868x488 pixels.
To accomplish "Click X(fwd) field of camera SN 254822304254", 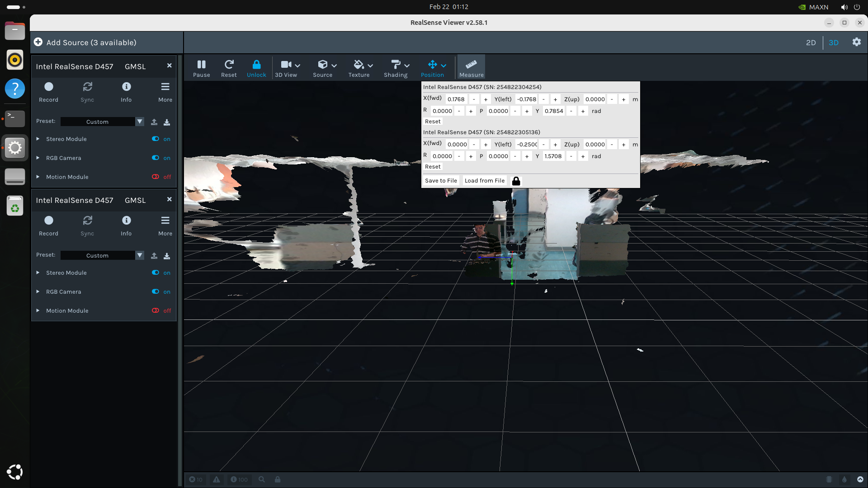I will (456, 99).
